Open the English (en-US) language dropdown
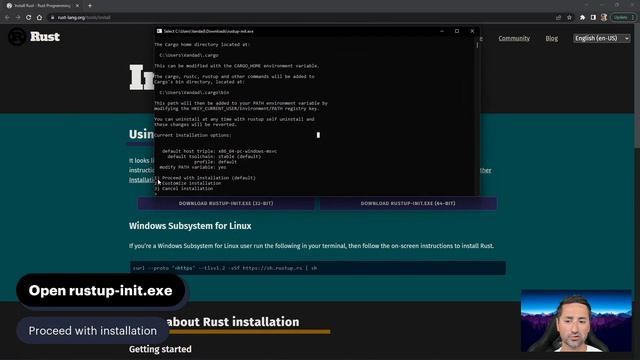This screenshot has width=640, height=360. pyautogui.click(x=602, y=38)
